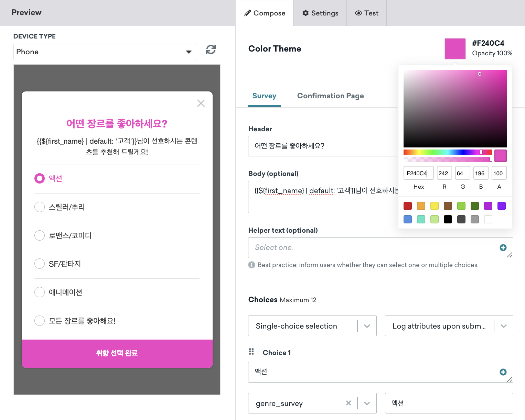Pick the pale green preset color
This screenshot has height=420, width=525.
(435, 219)
